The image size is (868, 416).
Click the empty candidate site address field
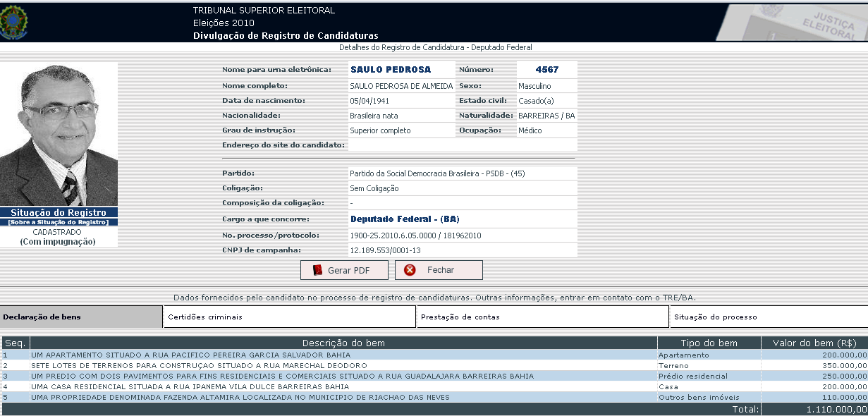point(462,145)
